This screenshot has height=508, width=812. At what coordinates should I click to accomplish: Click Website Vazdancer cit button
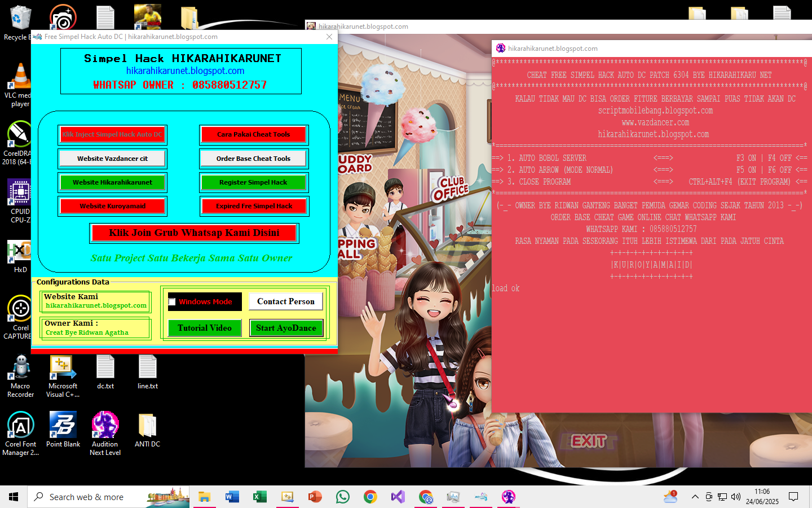click(112, 159)
